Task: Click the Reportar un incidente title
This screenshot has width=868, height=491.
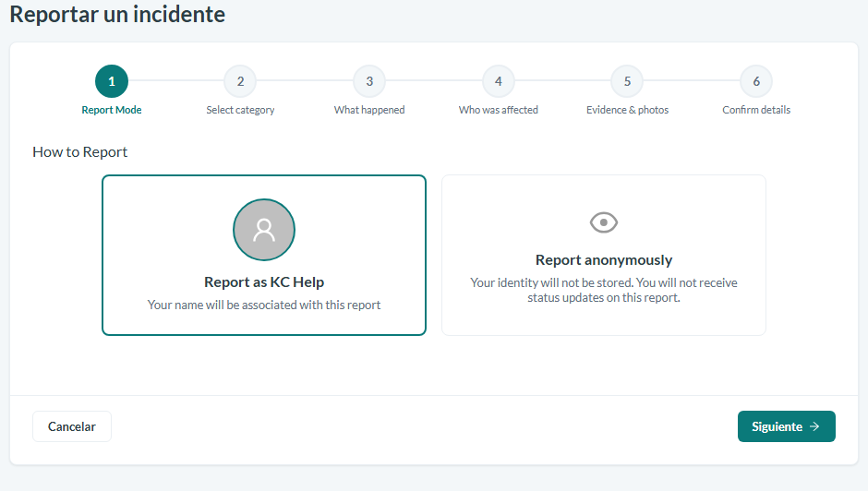Action: [x=117, y=15]
